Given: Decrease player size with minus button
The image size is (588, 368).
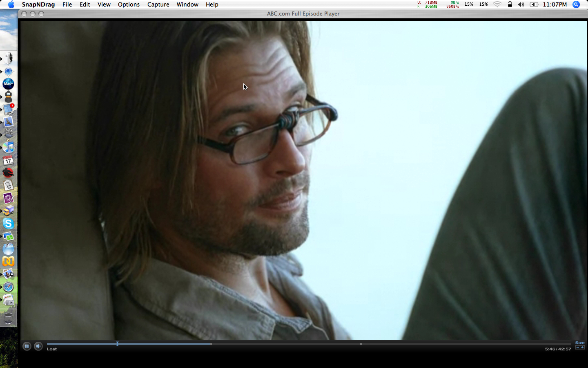Looking at the screenshot, I should 578,348.
